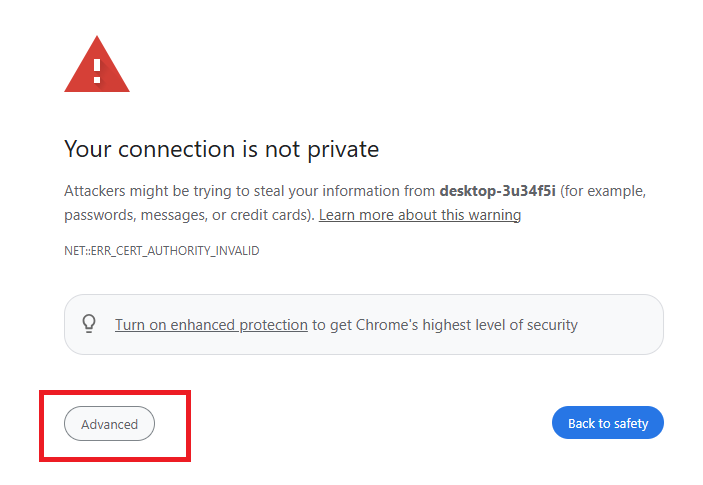
Task: Open Learn more about this warning link
Action: coord(420,215)
